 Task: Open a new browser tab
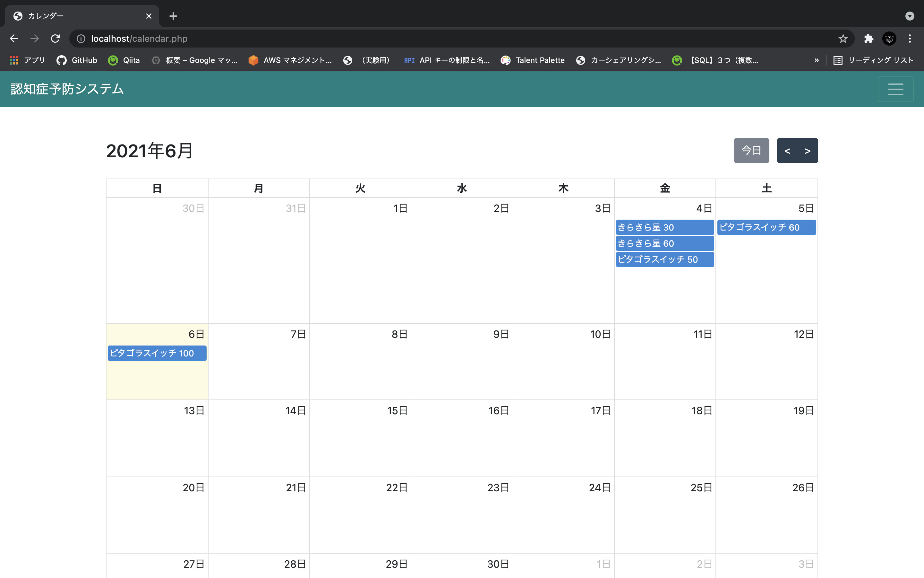click(x=173, y=16)
